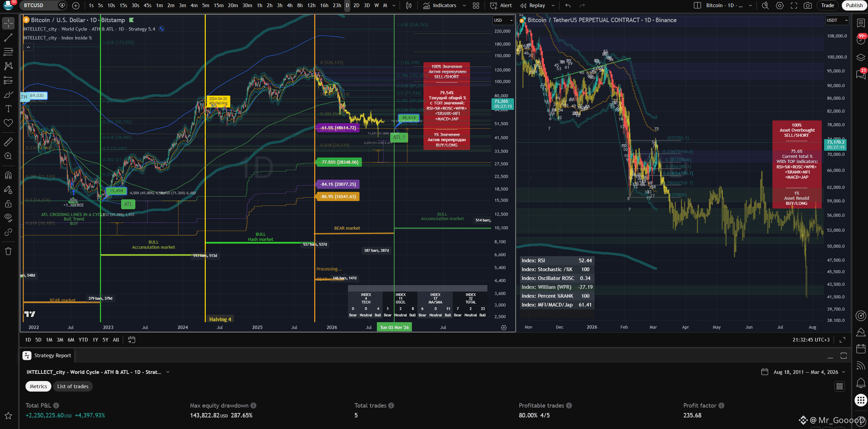
Task: Open the go-to-date calendar icon
Action: (132, 340)
